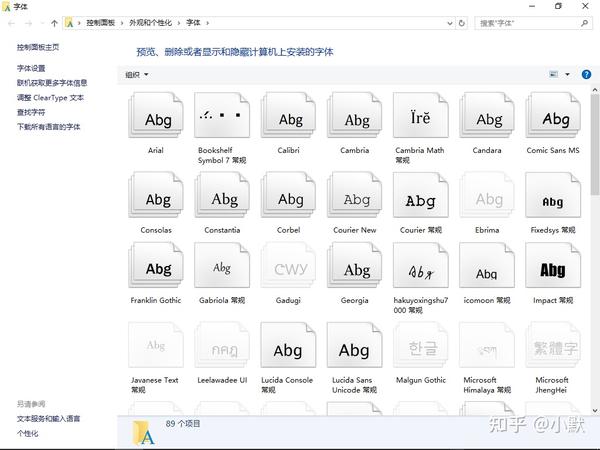
Task: Select the Calibri font icon
Action: click(288, 115)
